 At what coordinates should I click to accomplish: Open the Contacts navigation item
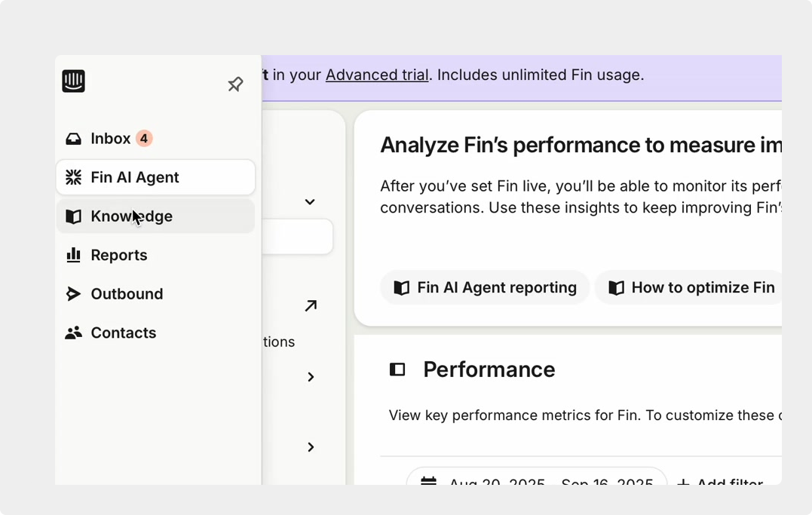123,333
